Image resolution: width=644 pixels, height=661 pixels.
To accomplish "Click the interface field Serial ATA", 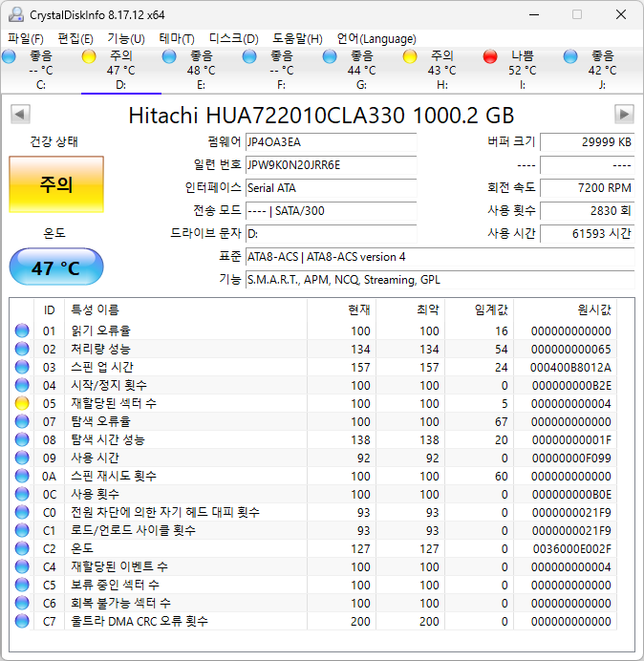I will pyautogui.click(x=331, y=187).
